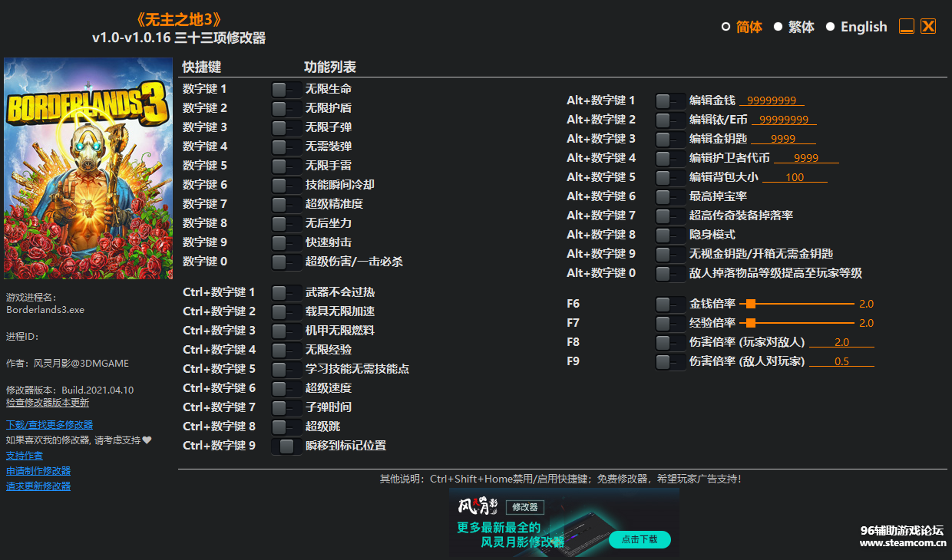
Task: Click the 点击下载 button in banner
Action: [x=640, y=539]
